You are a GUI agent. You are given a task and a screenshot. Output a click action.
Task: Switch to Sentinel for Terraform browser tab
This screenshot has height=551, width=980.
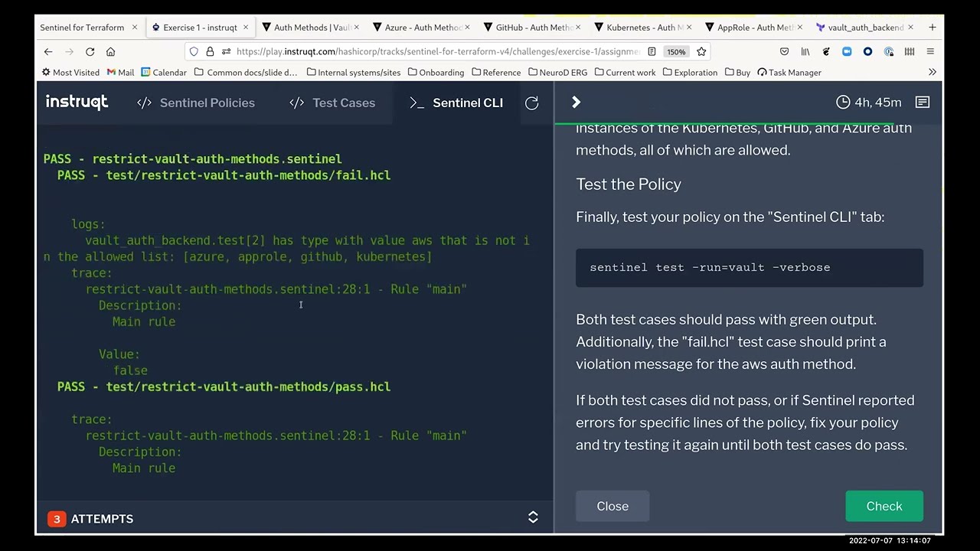pyautogui.click(x=82, y=27)
